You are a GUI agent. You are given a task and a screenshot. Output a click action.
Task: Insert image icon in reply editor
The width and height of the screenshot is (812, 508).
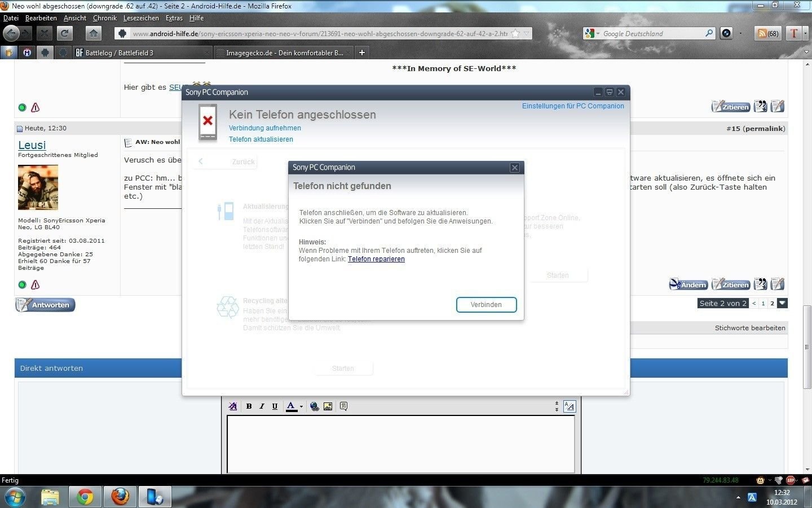[328, 406]
